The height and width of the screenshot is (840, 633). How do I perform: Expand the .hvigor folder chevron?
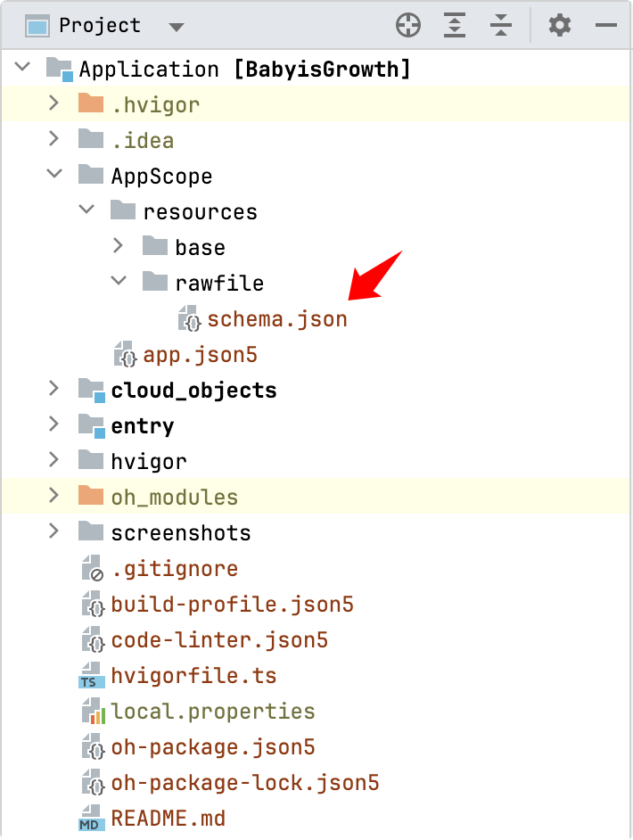53,103
